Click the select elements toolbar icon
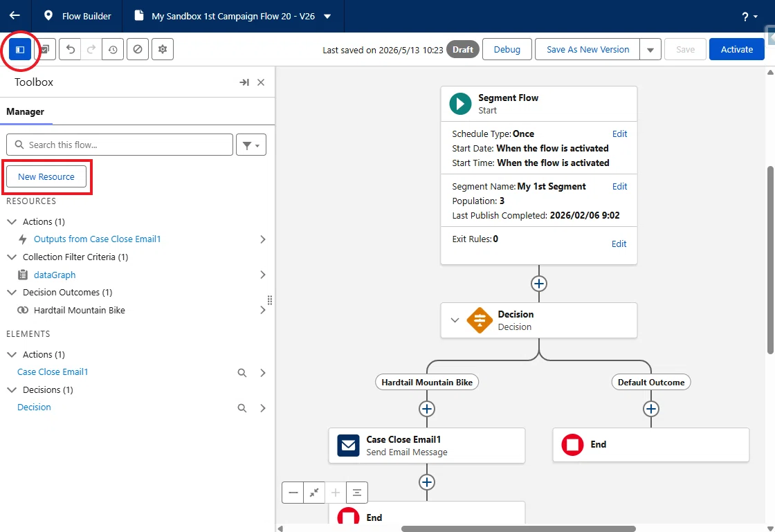Screen dimensions: 775x532 click(x=46, y=49)
